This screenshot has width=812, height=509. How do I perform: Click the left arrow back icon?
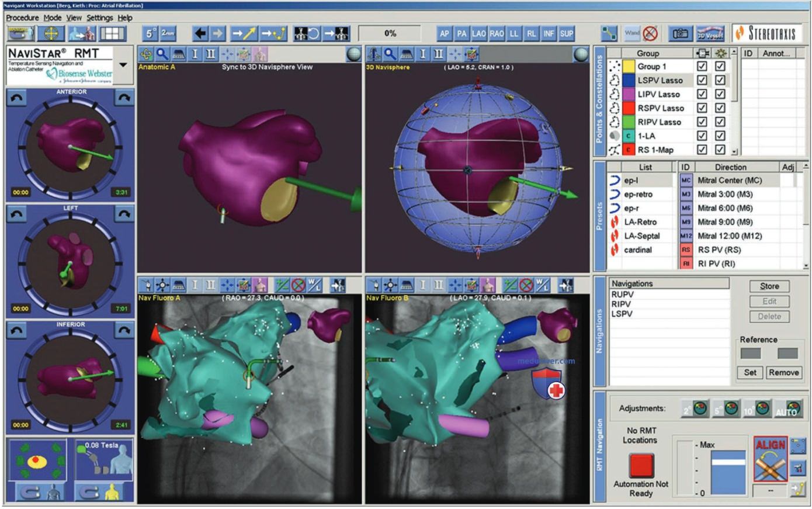pyautogui.click(x=200, y=34)
